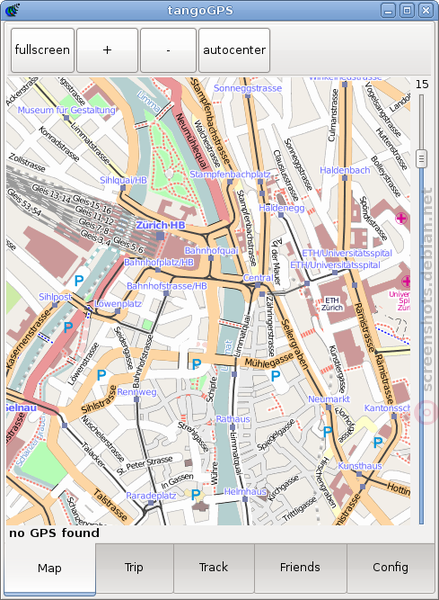Select the Map tab
This screenshot has width=439, height=600.
pyautogui.click(x=50, y=568)
